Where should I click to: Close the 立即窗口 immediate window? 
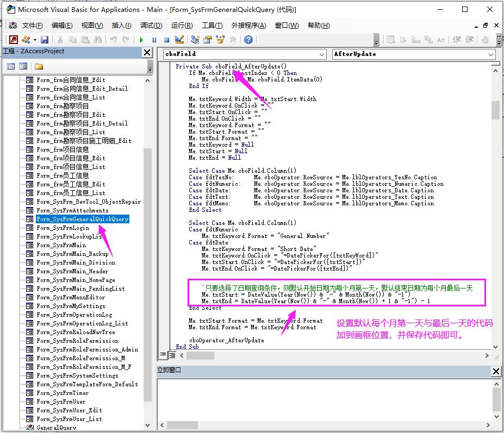click(496, 371)
